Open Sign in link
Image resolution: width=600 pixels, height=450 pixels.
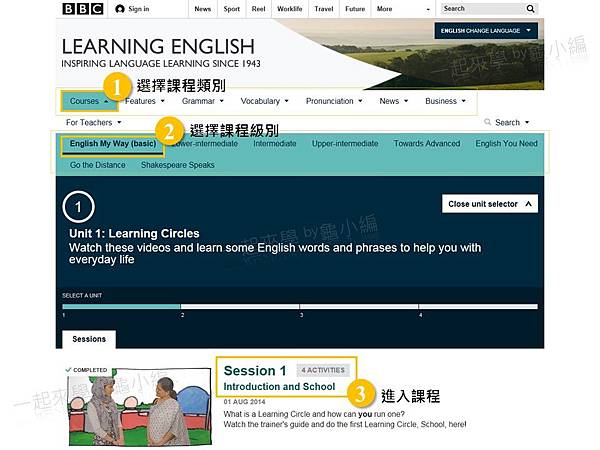coord(139,9)
